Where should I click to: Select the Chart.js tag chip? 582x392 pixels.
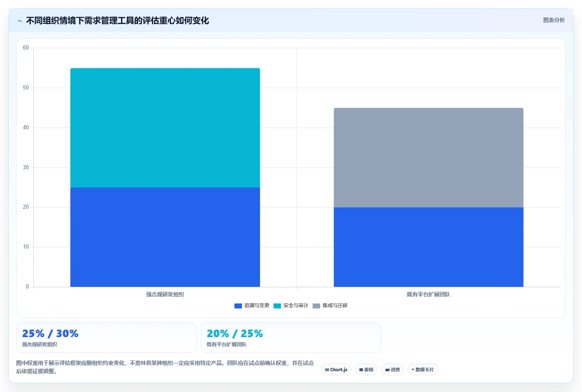pos(336,370)
